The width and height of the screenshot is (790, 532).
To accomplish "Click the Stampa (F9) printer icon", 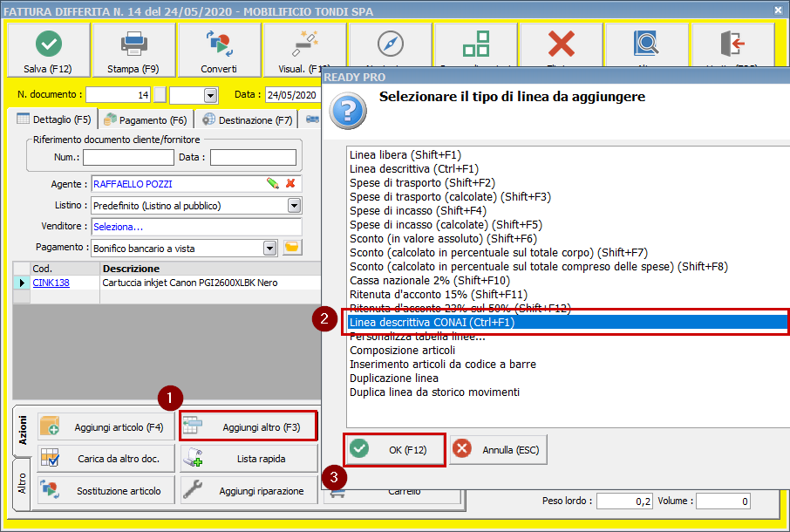I will click(133, 44).
